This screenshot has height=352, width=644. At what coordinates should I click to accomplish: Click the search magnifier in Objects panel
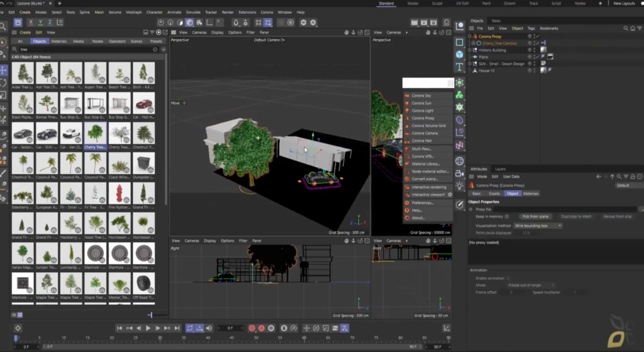pos(626,28)
